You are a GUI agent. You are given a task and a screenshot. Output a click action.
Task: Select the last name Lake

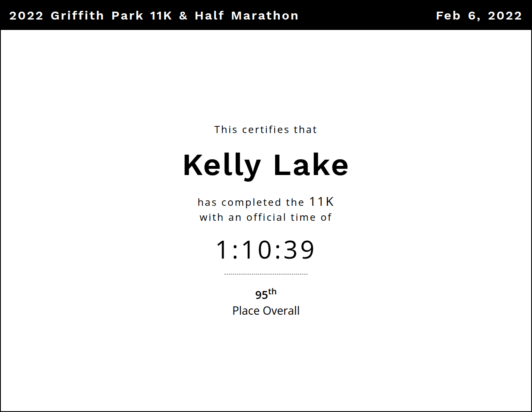(311, 165)
